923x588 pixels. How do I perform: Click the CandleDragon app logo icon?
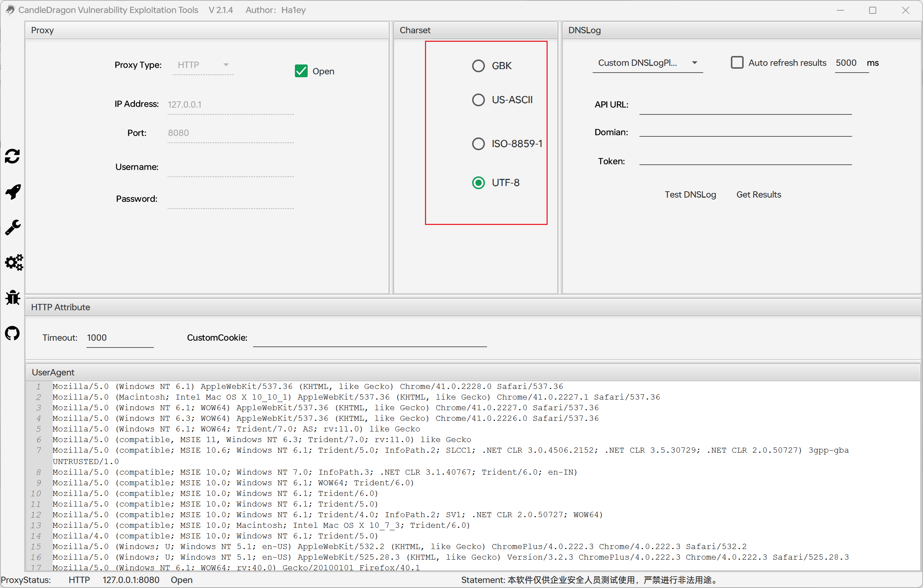[x=10, y=10]
